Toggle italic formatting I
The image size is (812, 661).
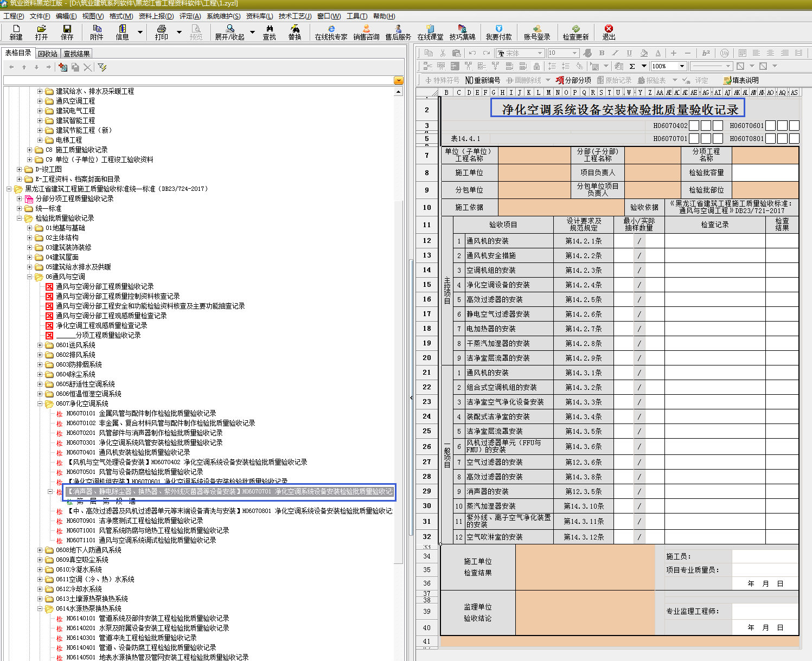(615, 53)
